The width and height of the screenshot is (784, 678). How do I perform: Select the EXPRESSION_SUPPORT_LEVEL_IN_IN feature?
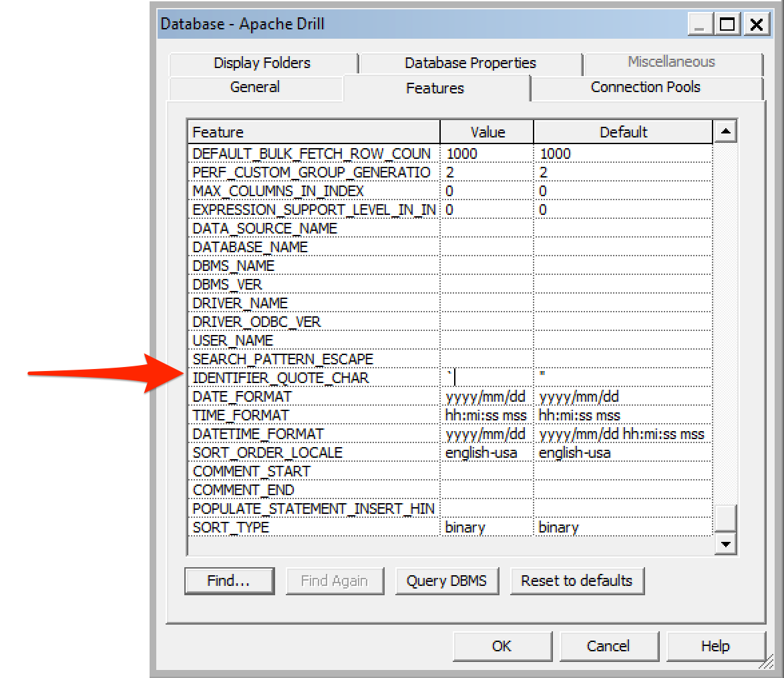click(x=314, y=210)
